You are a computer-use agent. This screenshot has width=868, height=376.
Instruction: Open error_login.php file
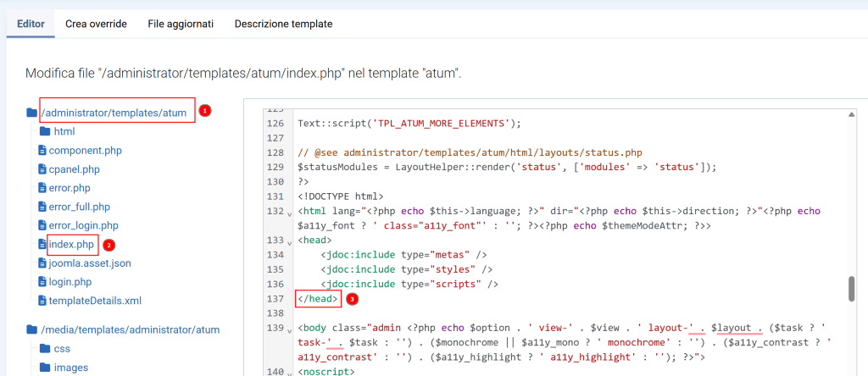click(84, 225)
